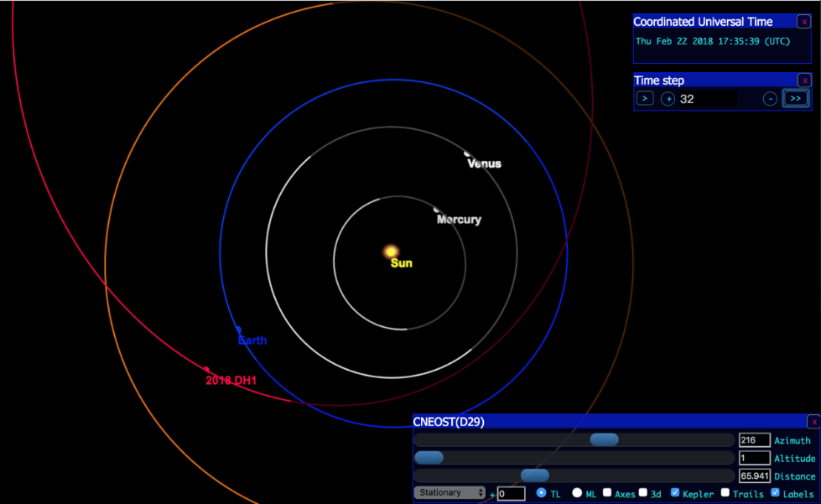Screen dimensions: 821x504
Task: Open the Stationary view dropdown
Action: coord(449,492)
